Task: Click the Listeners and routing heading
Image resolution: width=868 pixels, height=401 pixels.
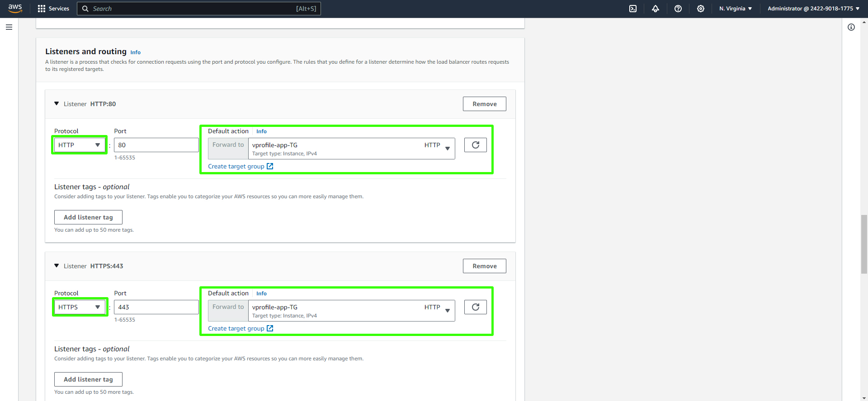Action: [86, 51]
